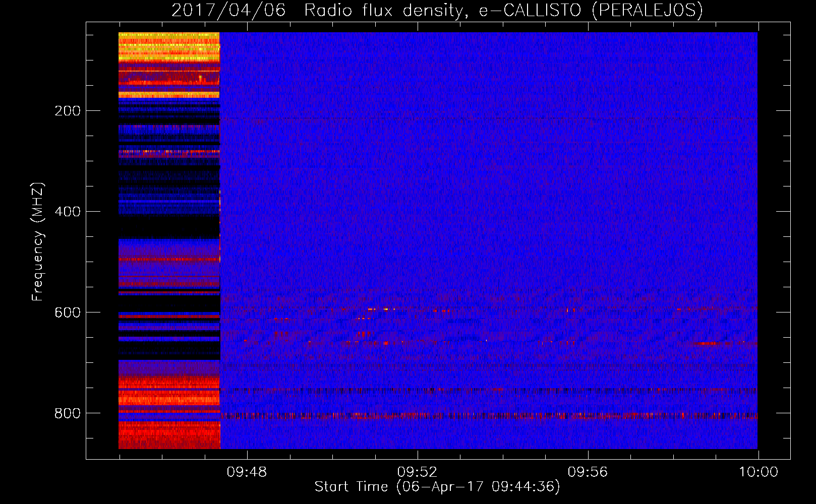Click the 09:56 time tick label
The width and height of the screenshot is (816, 504).
(588, 472)
